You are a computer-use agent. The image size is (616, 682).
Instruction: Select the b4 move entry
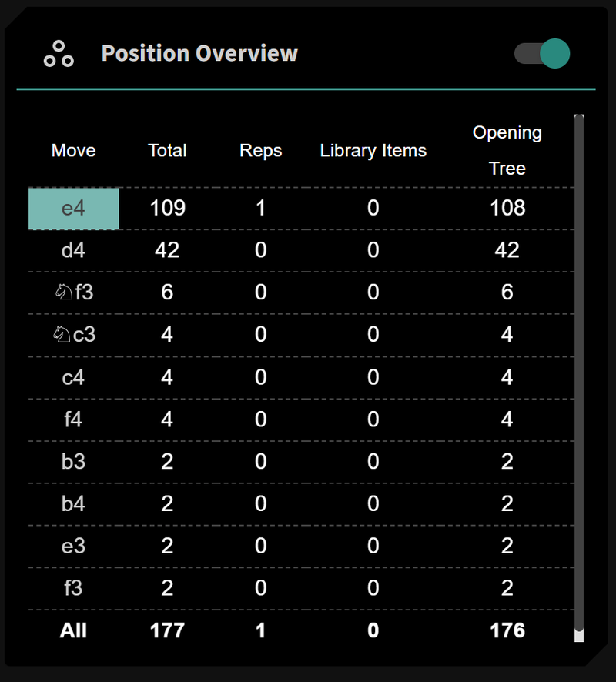(x=73, y=504)
